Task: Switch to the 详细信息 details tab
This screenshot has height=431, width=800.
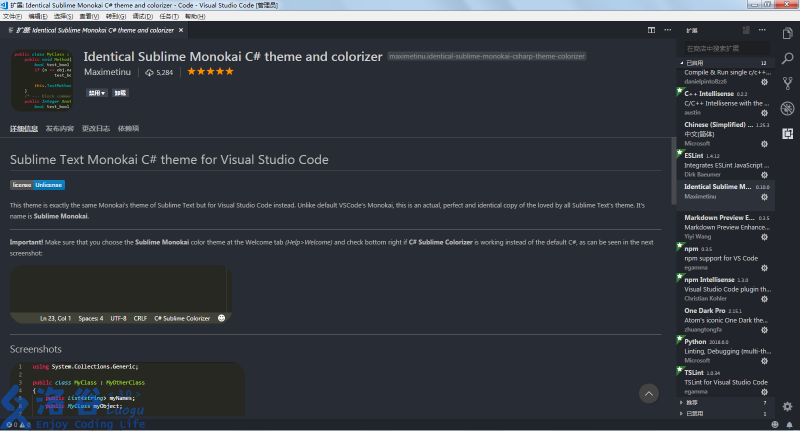Action: coord(24,129)
